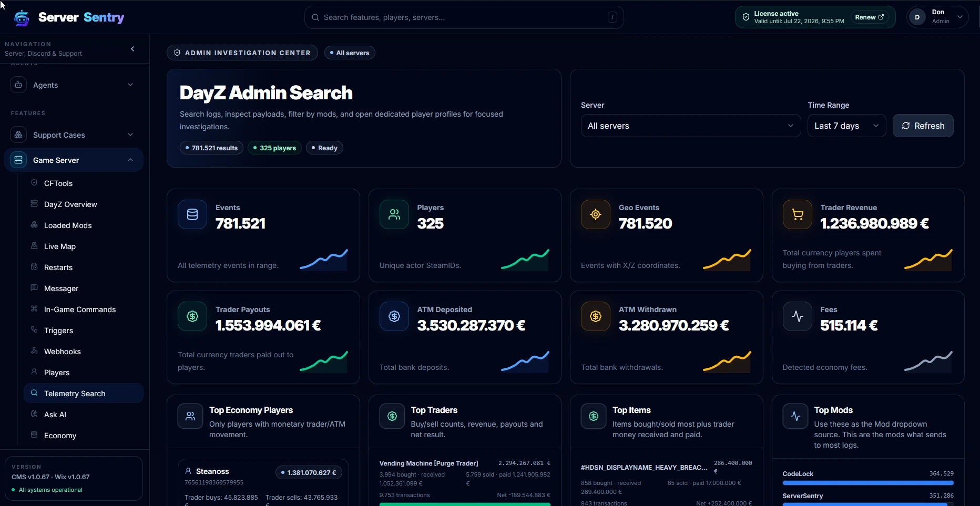This screenshot has height=506, width=980.
Task: Click the Fees activity pulse icon
Action: tap(798, 316)
